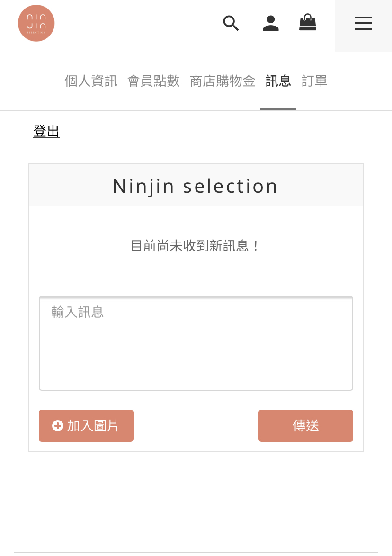This screenshot has width=392, height=556.
Task: Click the Ninjin selection chat header
Action: click(196, 186)
